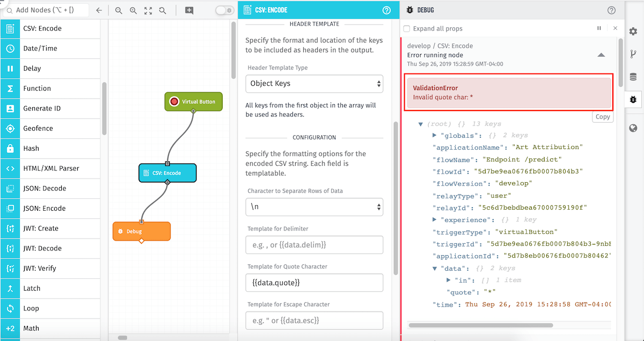Select the Loop palette node

pyautogui.click(x=50, y=309)
